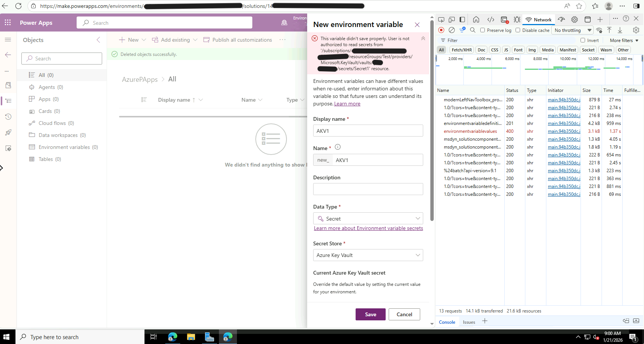Open Learn more about Environment variable secrets

[368, 228]
